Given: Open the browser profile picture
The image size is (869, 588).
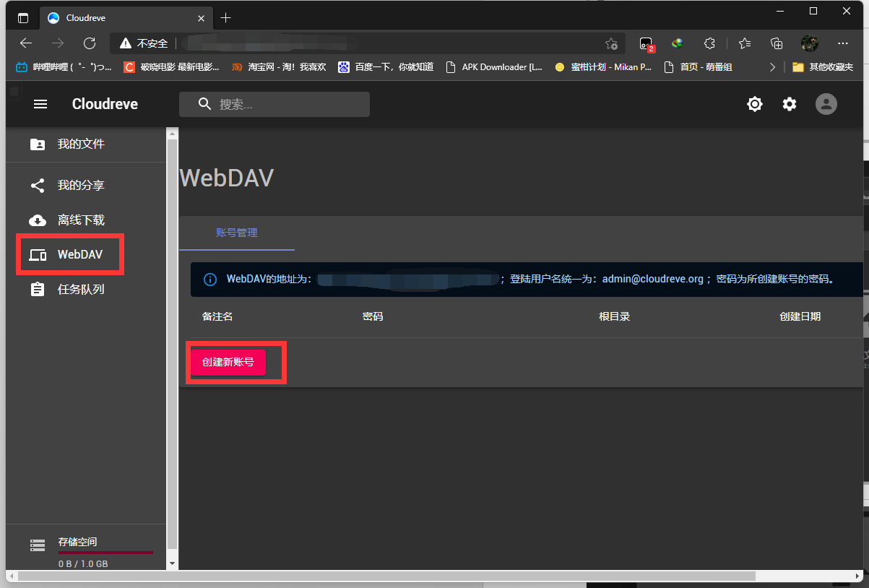Looking at the screenshot, I should pyautogui.click(x=809, y=43).
